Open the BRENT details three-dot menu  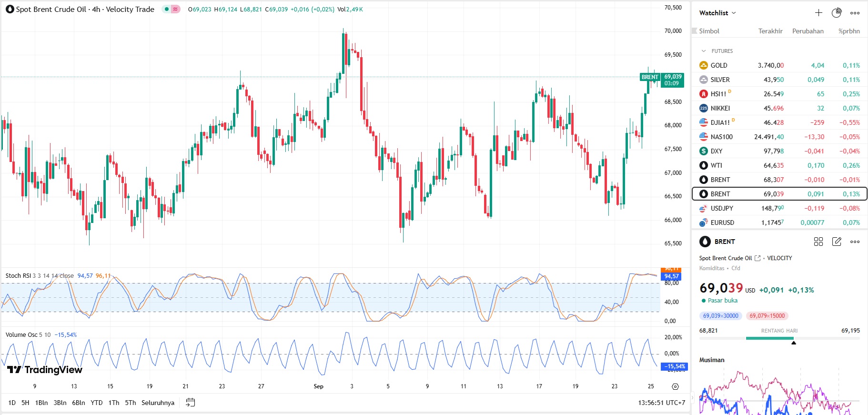tap(855, 242)
